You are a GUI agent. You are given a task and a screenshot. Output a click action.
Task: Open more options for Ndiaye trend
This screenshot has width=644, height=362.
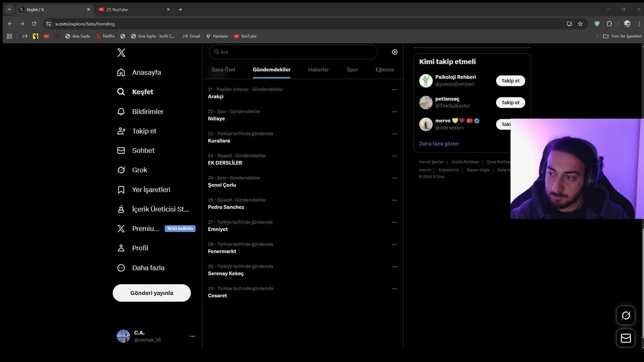coord(394,112)
